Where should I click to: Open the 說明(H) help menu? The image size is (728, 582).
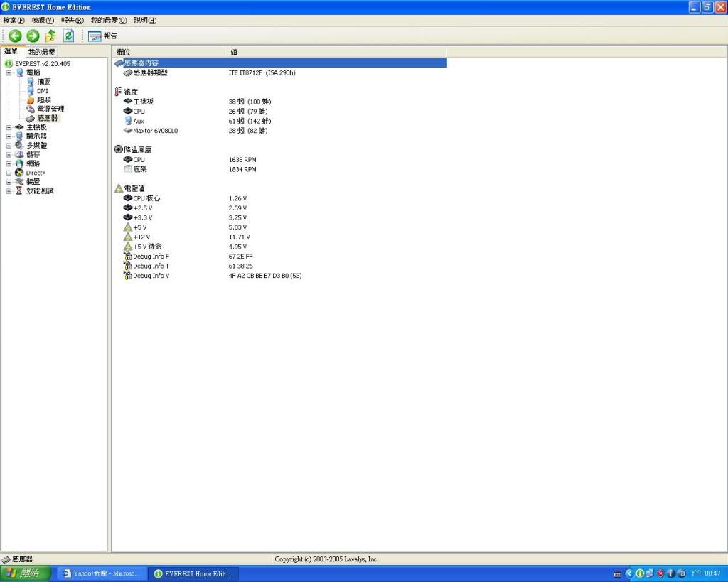144,21
